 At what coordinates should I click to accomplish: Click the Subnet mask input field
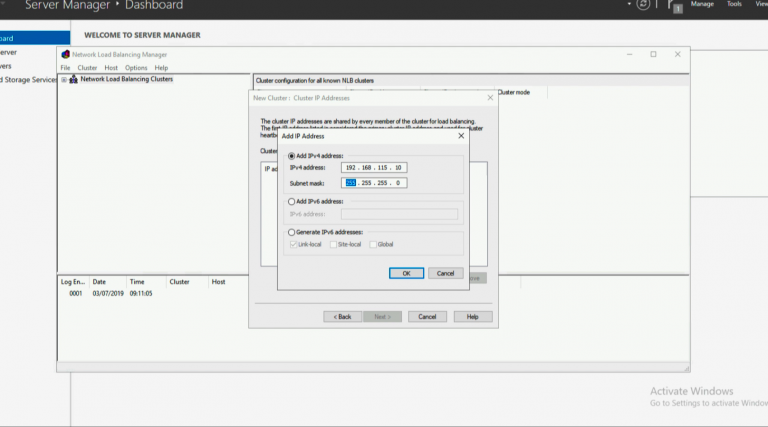tap(374, 183)
